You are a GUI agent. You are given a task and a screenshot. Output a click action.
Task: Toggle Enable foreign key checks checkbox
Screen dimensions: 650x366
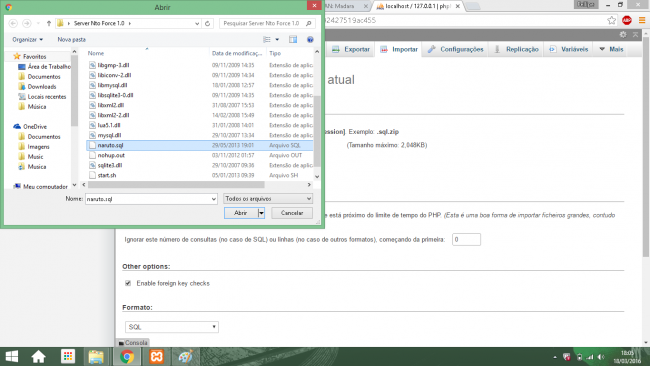[x=128, y=284]
